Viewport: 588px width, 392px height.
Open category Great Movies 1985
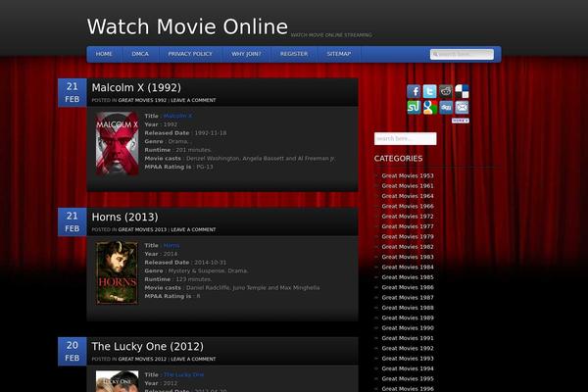pos(408,276)
